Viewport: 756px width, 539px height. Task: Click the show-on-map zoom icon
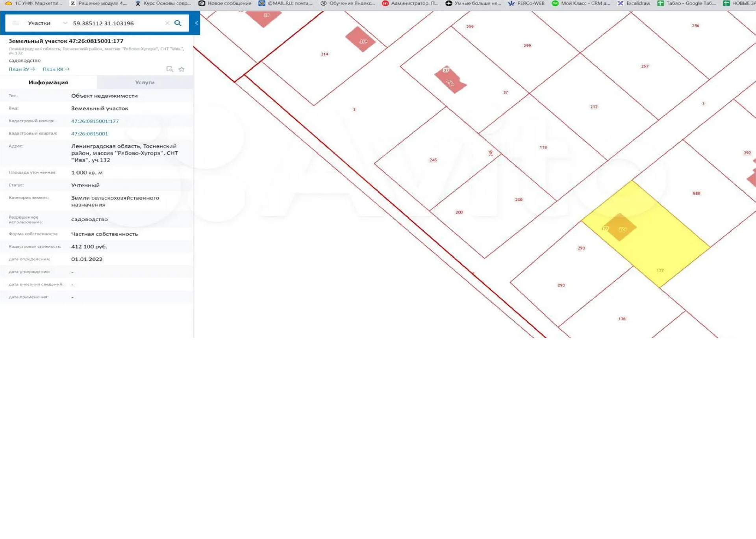coord(170,69)
